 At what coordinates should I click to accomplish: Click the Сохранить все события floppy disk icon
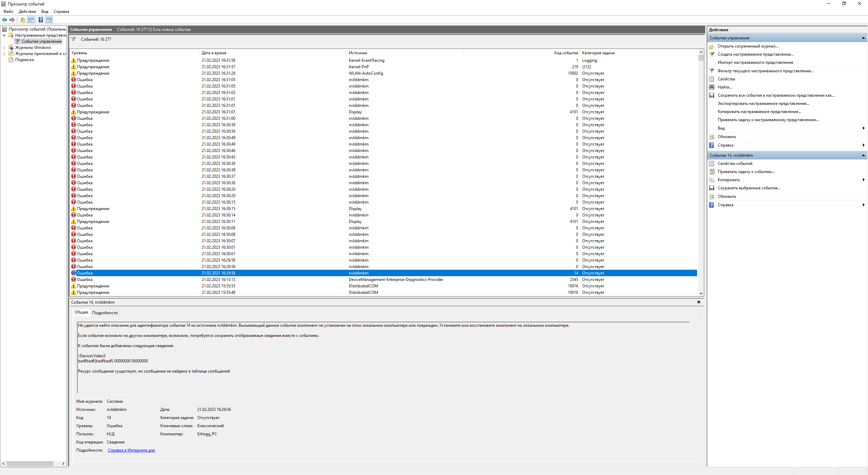pyautogui.click(x=712, y=95)
